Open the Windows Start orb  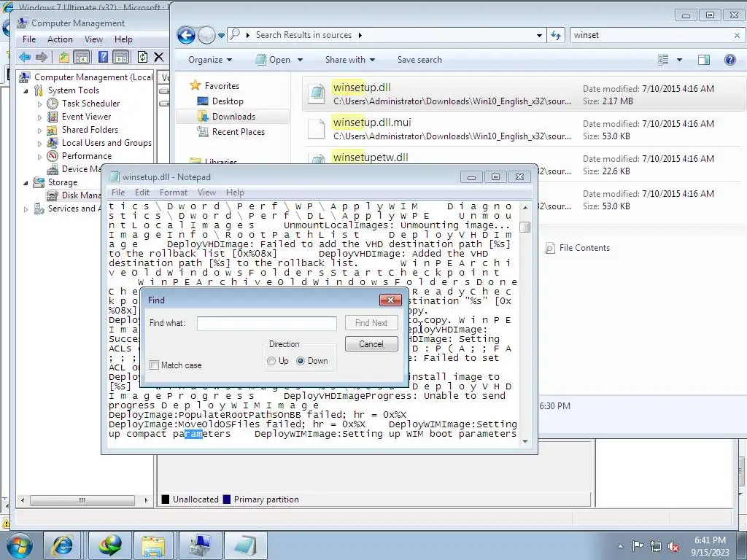pyautogui.click(x=19, y=545)
